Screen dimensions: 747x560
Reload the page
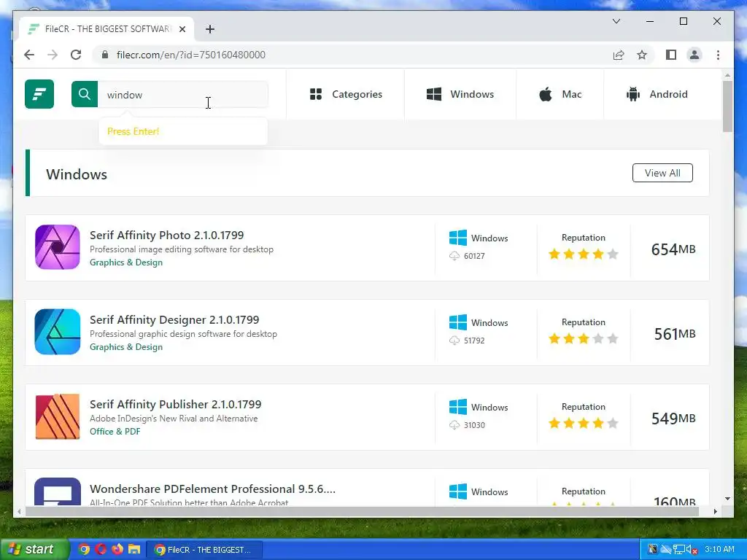point(76,55)
